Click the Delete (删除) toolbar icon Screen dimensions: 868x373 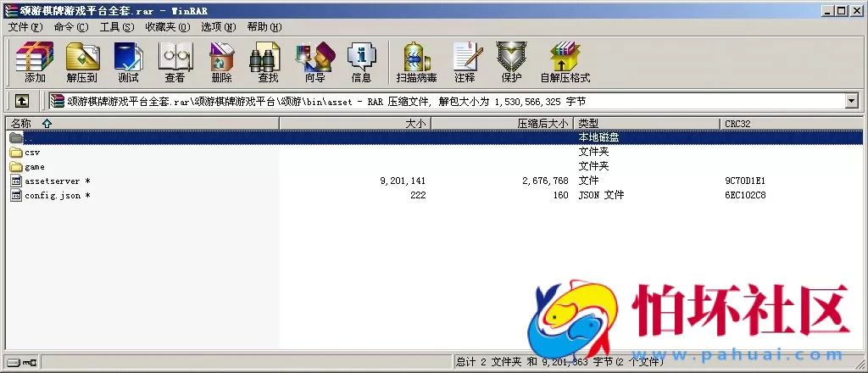(x=222, y=57)
